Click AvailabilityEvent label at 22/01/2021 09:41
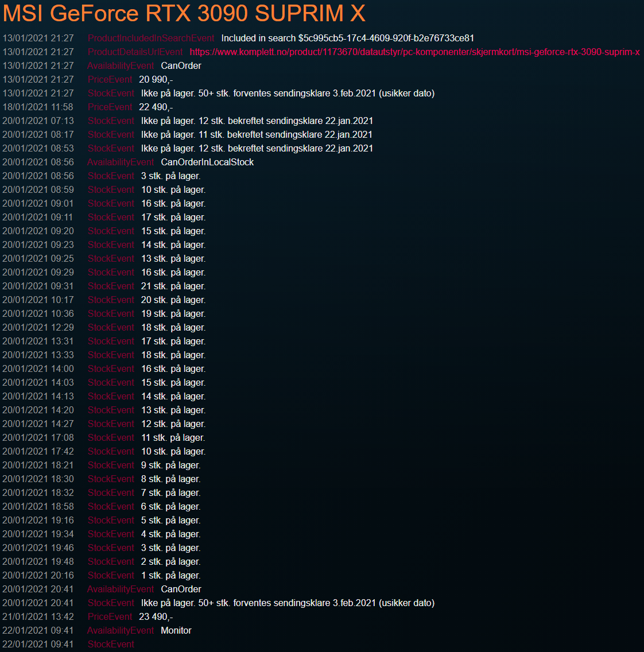This screenshot has height=652, width=644. point(121,630)
